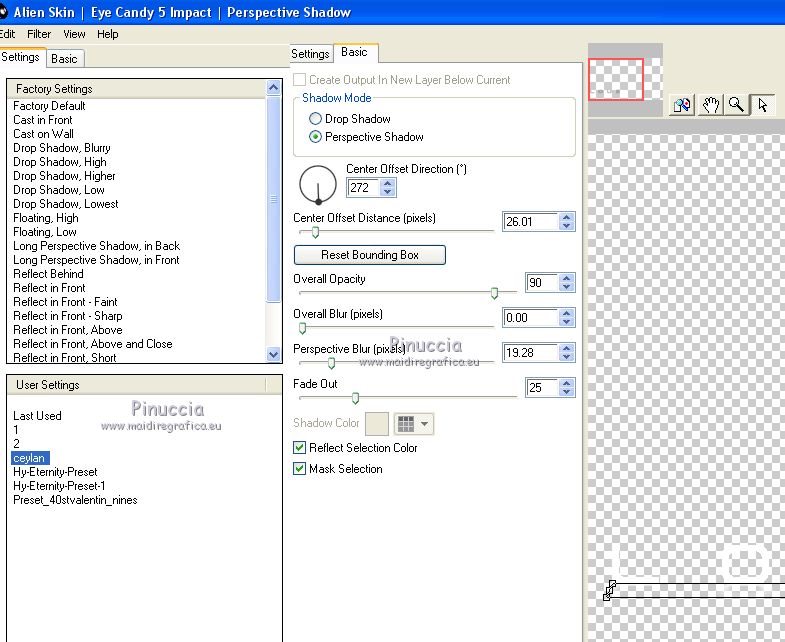Decrease Perspective Blur value

point(566,357)
